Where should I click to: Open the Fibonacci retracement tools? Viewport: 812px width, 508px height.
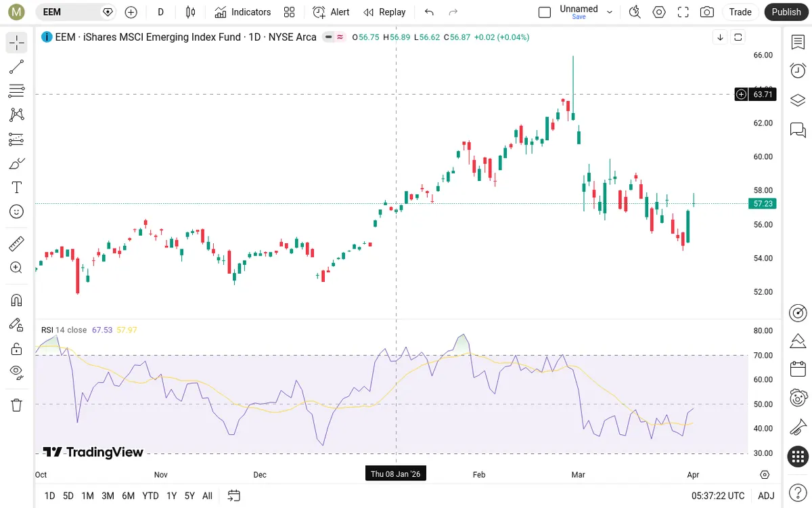tap(17, 91)
